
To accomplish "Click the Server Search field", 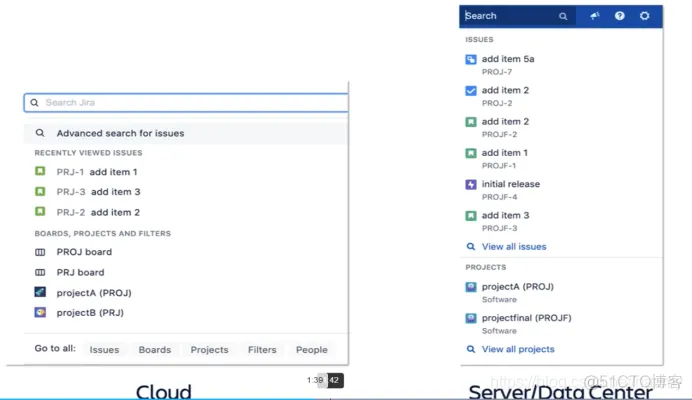I will click(518, 16).
